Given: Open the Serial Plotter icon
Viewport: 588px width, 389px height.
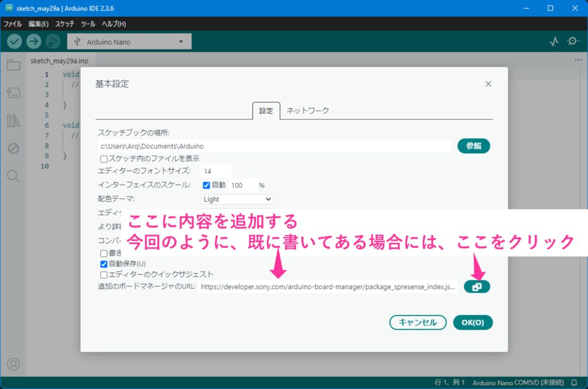Looking at the screenshot, I should 554,41.
